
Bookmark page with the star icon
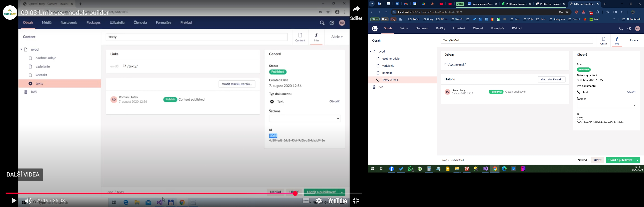[x=567, y=12]
